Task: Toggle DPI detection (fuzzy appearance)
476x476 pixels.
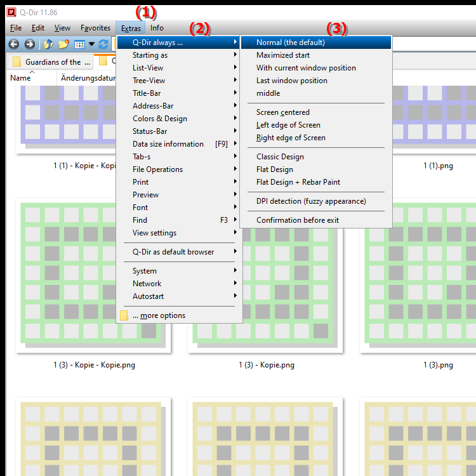Action: pyautogui.click(x=316, y=201)
